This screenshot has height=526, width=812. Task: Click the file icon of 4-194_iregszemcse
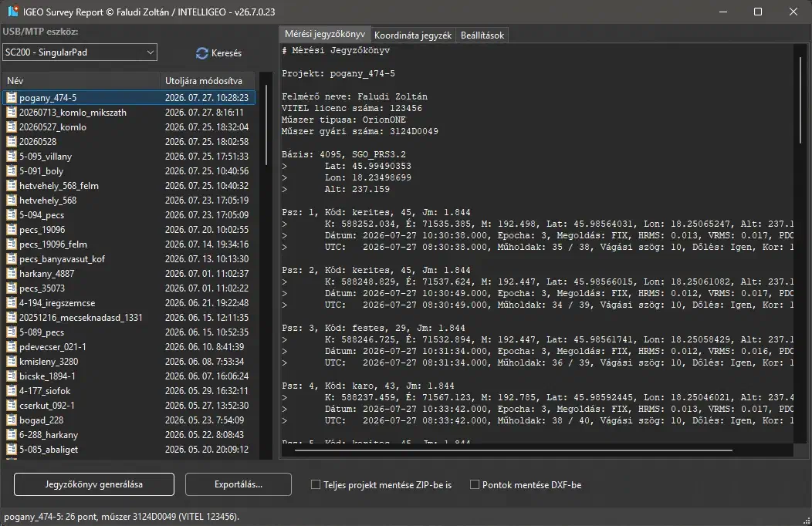coord(12,303)
